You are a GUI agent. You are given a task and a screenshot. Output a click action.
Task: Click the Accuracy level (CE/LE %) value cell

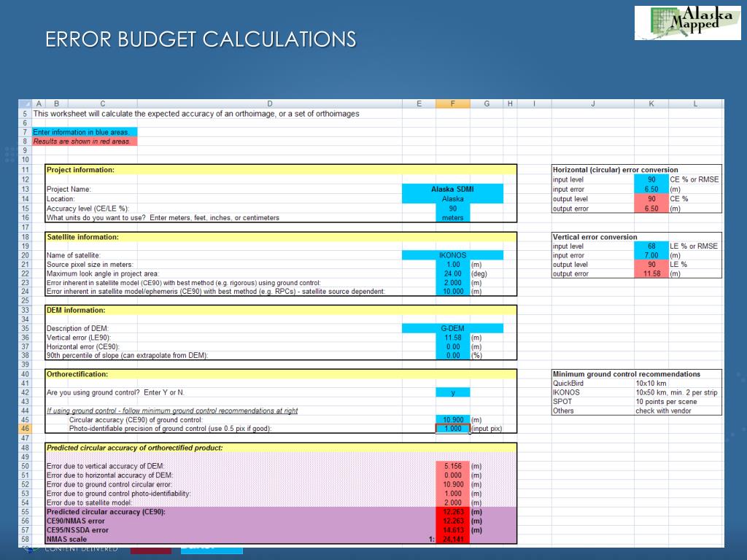[452, 208]
